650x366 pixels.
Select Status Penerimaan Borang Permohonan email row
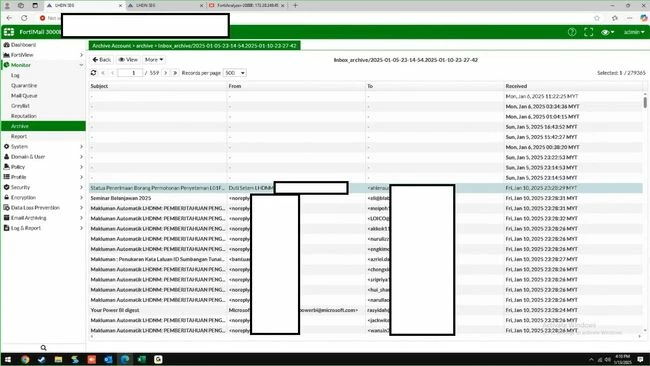pyautogui.click(x=366, y=188)
